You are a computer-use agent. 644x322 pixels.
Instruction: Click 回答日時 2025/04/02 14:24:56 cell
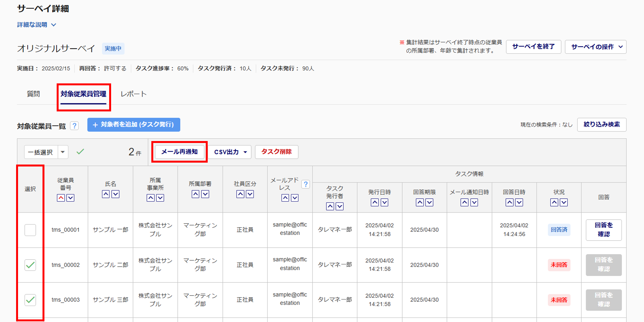[x=514, y=230]
